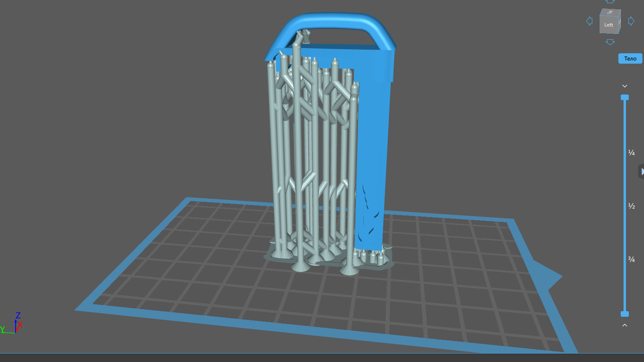Rotate view with the cube's down arrow
The image size is (644, 362).
(x=610, y=42)
